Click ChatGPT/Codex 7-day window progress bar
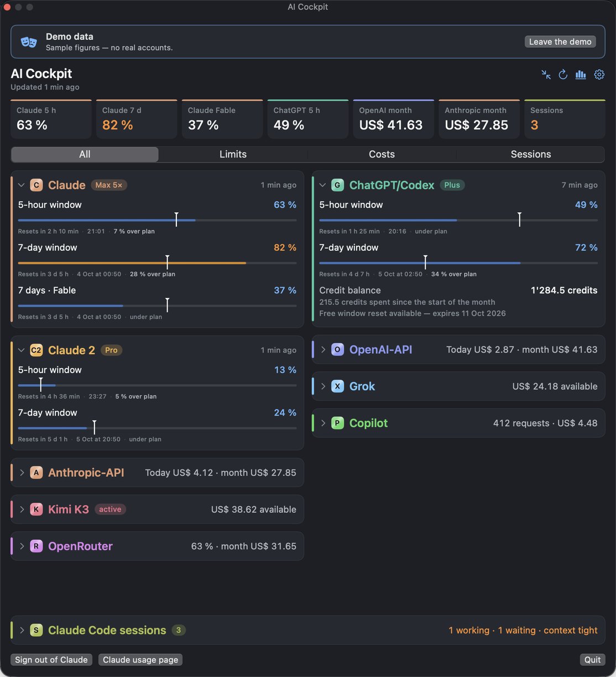This screenshot has height=677, width=616. pyautogui.click(x=458, y=263)
